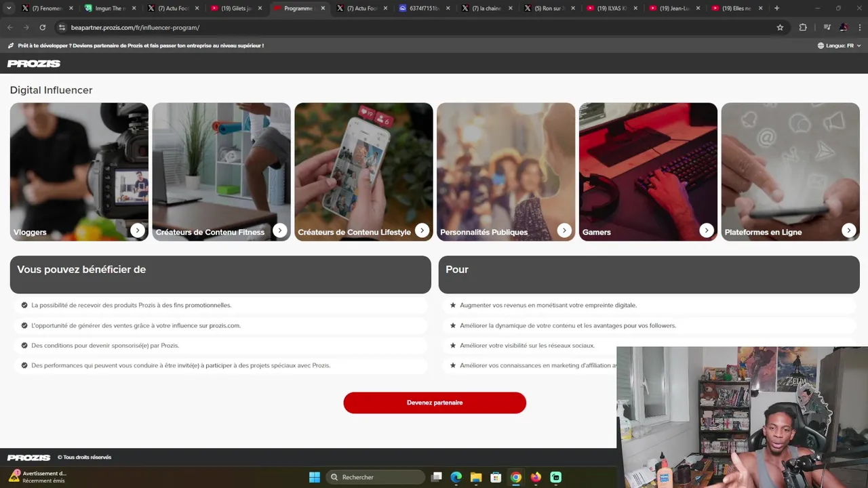
Task: Open the Vloggers card arrow
Action: pyautogui.click(x=138, y=230)
